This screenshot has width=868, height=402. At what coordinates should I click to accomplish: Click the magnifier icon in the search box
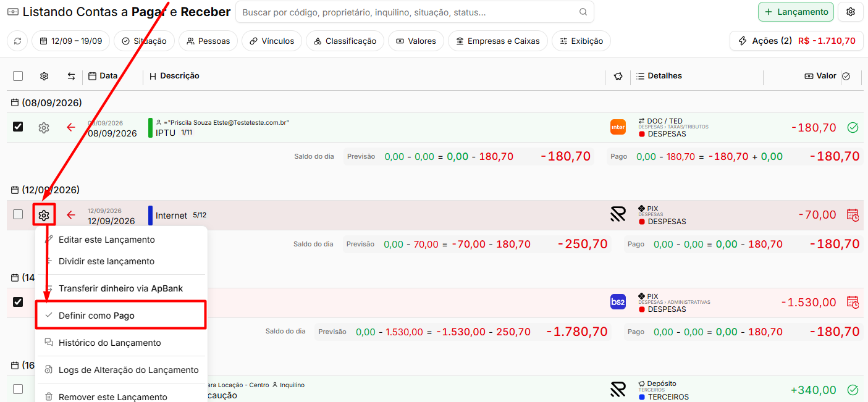tap(583, 12)
